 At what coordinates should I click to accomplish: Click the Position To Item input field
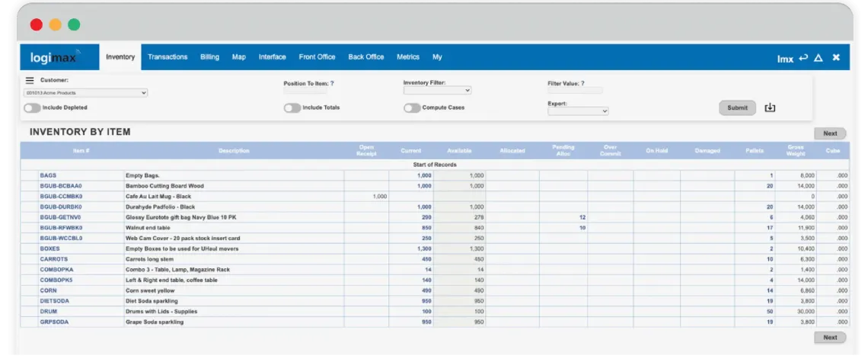pos(305,91)
